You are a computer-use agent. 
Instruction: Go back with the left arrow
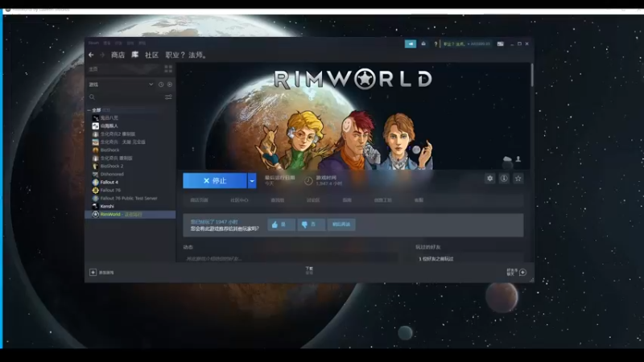[x=91, y=55]
